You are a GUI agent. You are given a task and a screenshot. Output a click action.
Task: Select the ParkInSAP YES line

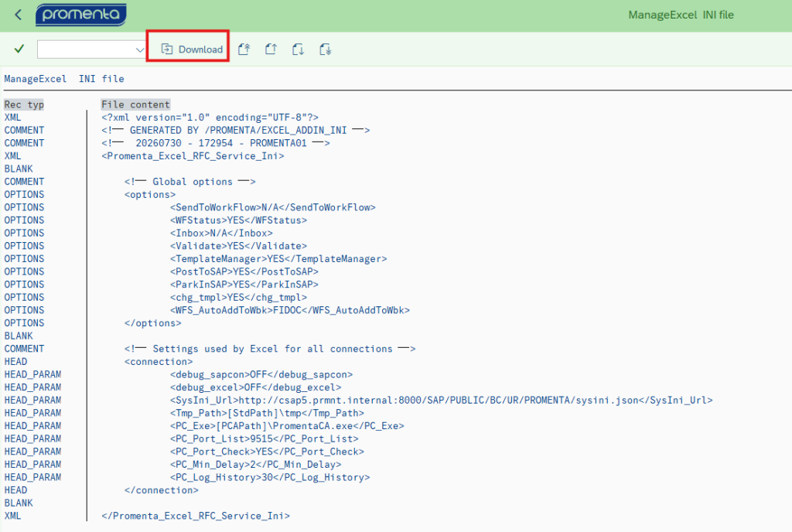(x=244, y=285)
